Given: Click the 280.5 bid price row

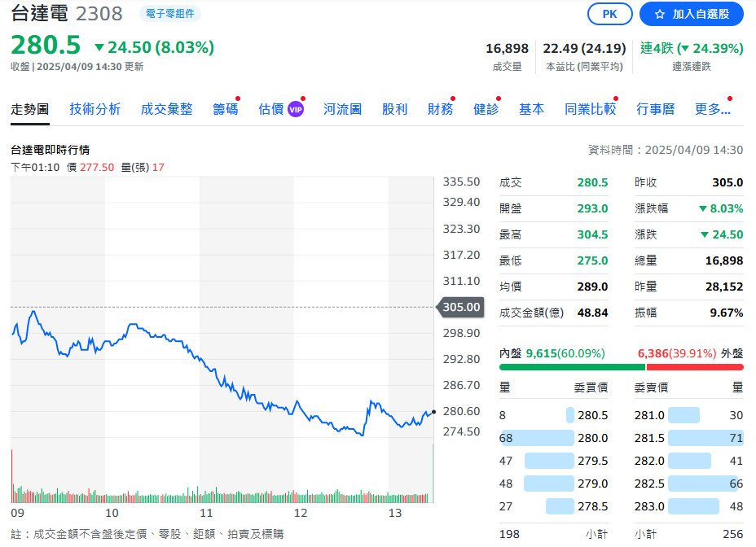Looking at the screenshot, I should point(553,415).
